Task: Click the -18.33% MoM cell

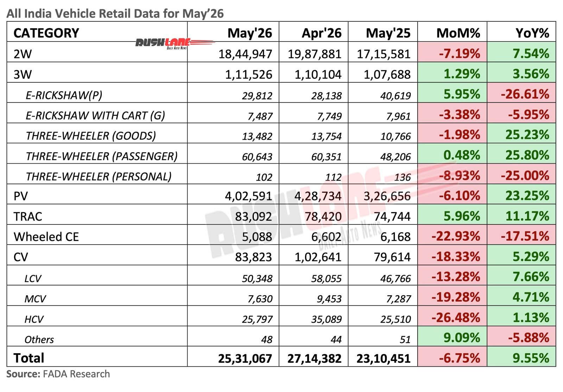Action: click(x=453, y=255)
